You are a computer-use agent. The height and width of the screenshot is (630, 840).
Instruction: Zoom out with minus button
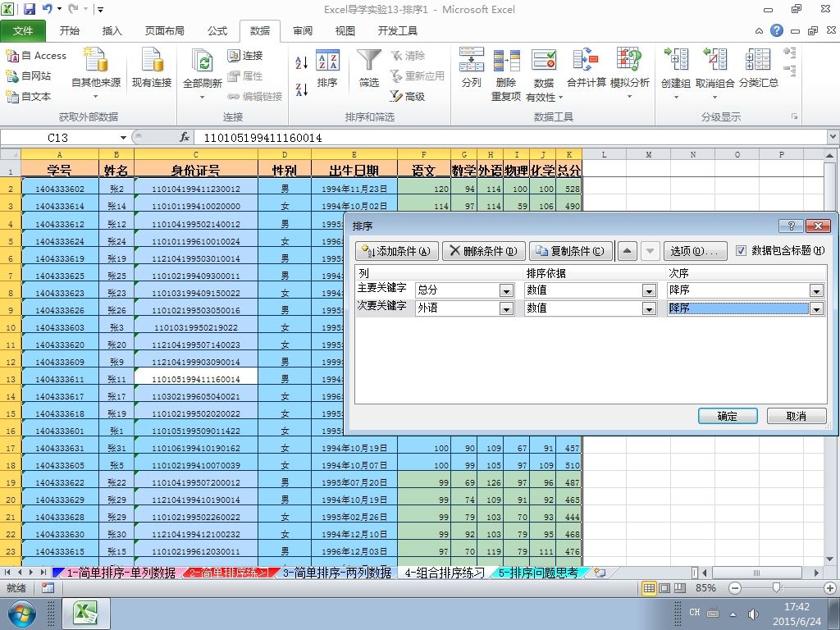point(735,588)
